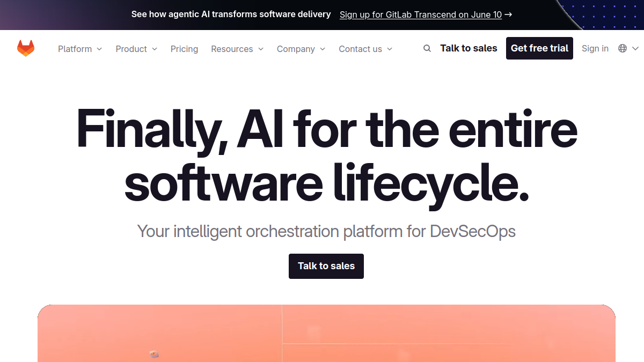Click the Talk to sales button under the hero subtitle

tap(326, 266)
